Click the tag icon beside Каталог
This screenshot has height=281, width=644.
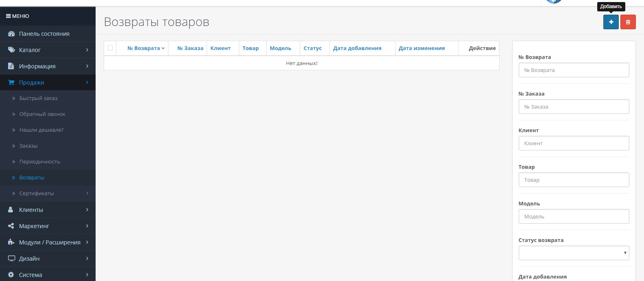coord(11,50)
